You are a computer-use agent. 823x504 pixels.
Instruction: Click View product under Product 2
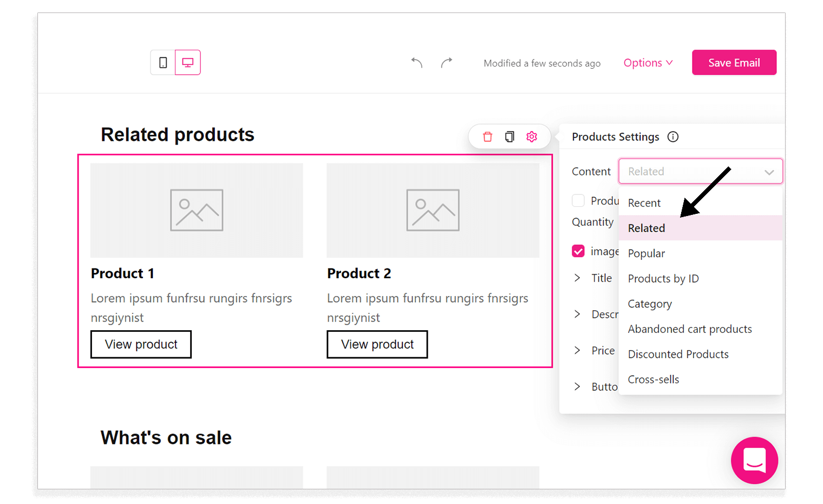[x=377, y=344]
